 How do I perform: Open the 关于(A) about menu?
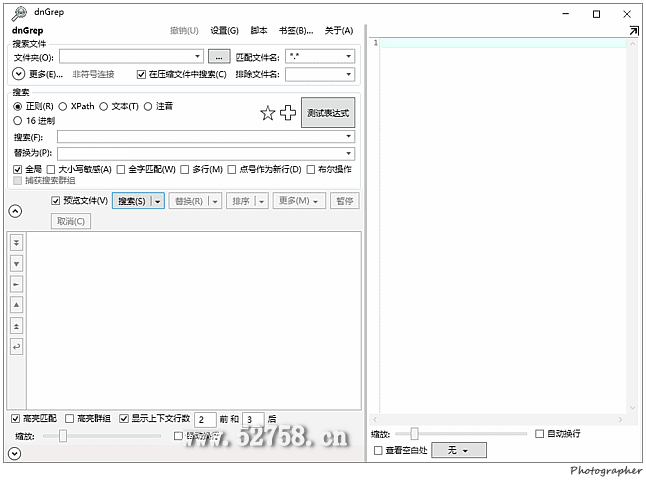click(339, 30)
